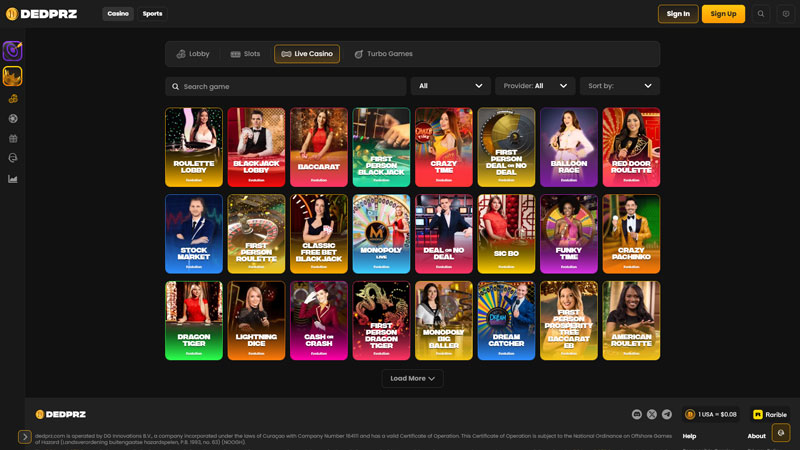Open the Dream Catcher game card
800x450 pixels.
pyautogui.click(x=506, y=320)
